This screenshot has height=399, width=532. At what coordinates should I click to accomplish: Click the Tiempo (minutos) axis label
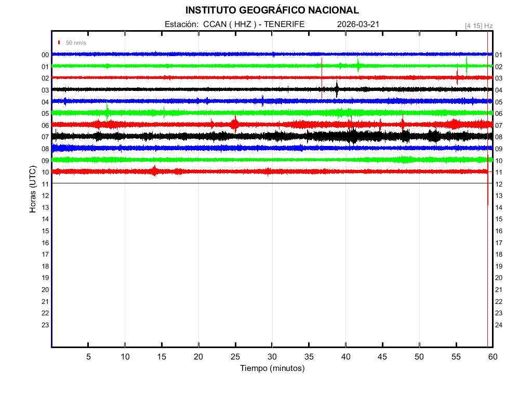click(x=272, y=368)
